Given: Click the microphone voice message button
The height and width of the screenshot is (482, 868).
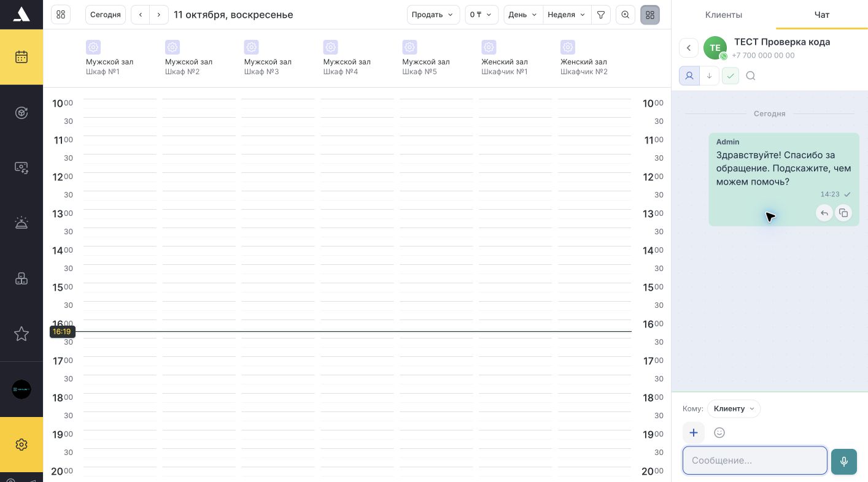Looking at the screenshot, I should 844,461.
